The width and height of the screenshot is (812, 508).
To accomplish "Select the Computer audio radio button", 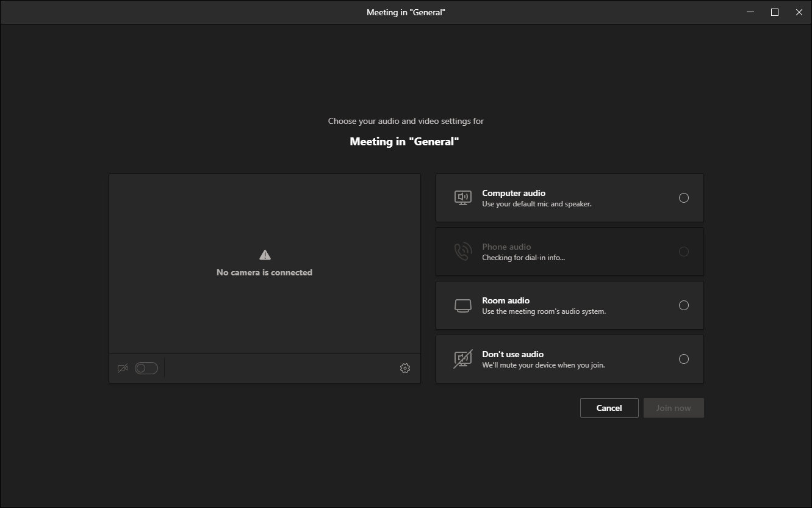I will pyautogui.click(x=684, y=198).
